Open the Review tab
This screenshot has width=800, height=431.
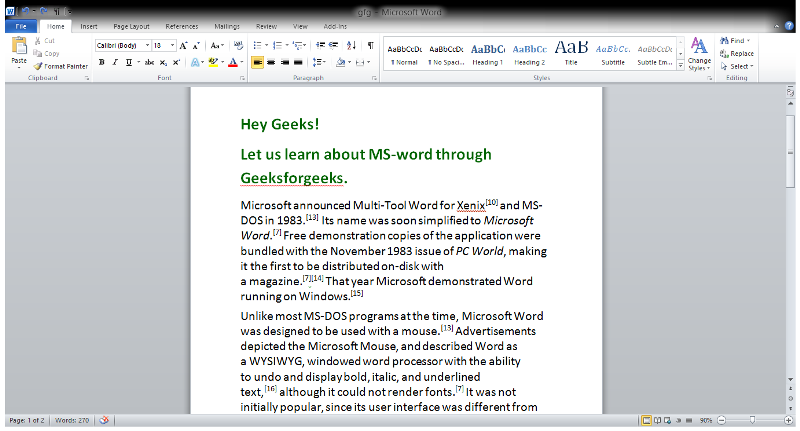(x=266, y=26)
